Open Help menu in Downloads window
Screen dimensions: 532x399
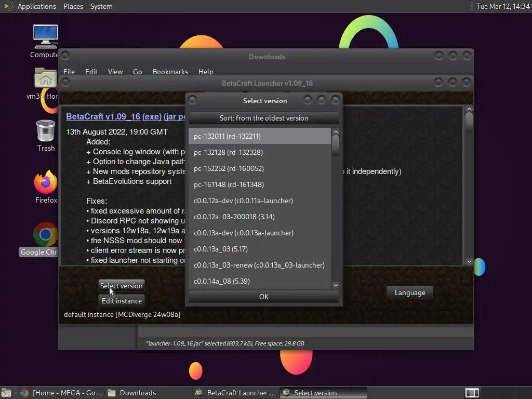click(x=206, y=72)
